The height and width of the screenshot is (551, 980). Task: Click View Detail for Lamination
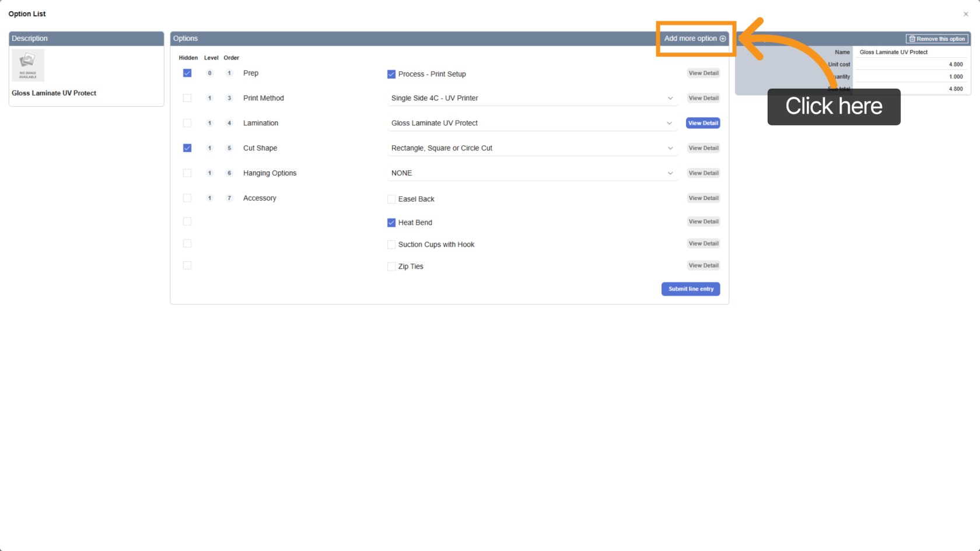coord(703,123)
